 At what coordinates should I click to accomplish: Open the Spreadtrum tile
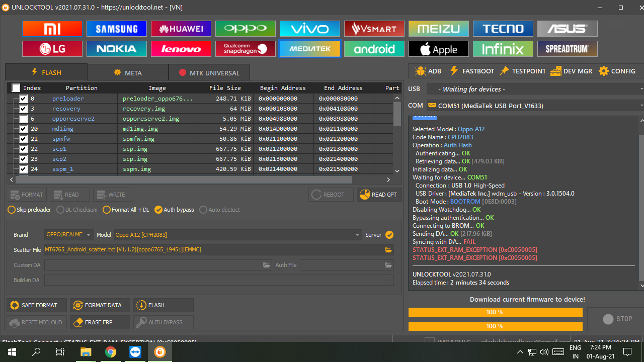point(568,49)
